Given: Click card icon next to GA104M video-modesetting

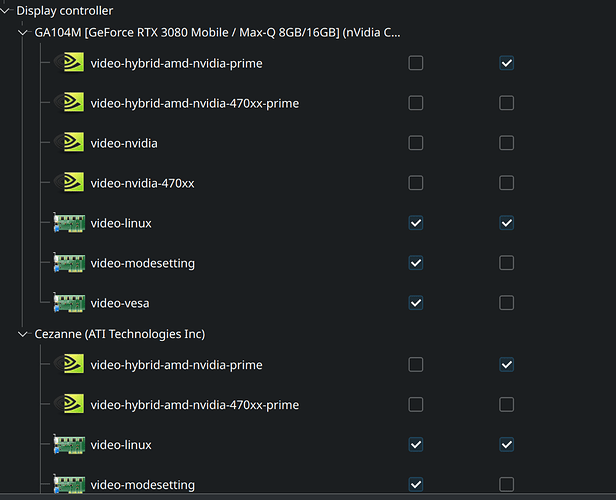Looking at the screenshot, I should tap(69, 263).
